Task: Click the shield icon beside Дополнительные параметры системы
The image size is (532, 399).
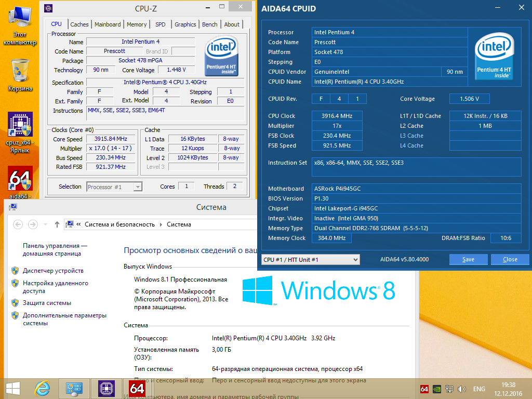Action: [x=15, y=315]
